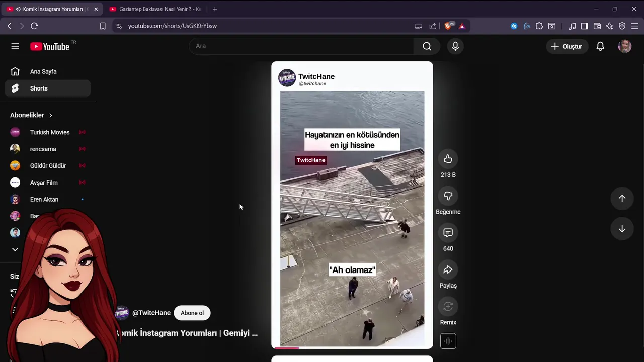The image size is (644, 362).
Task: Open the Shazam extension icon
Action: pos(514,26)
